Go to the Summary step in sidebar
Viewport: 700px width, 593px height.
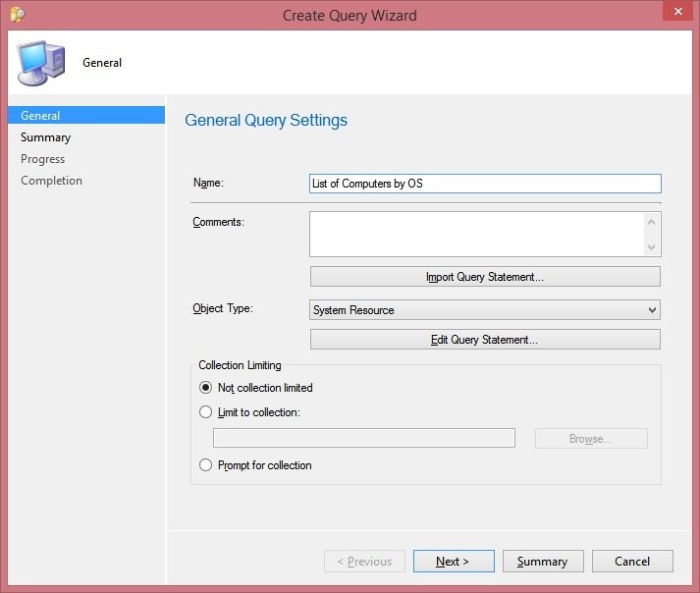coord(45,137)
